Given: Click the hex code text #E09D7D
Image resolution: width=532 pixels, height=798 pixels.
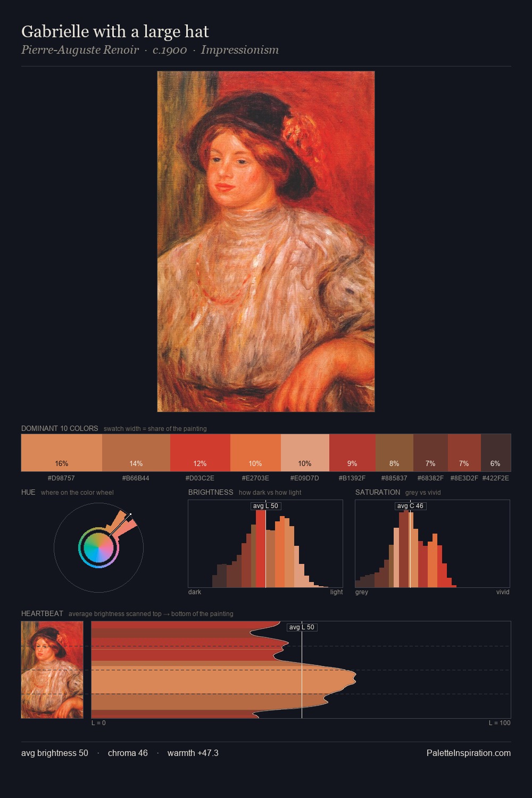Looking at the screenshot, I should click(x=305, y=478).
